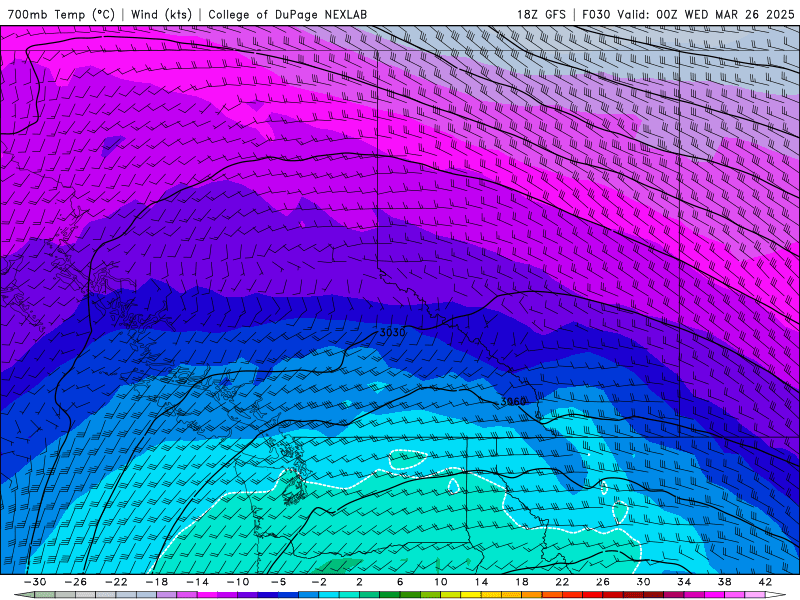Image resolution: width=800 pixels, height=600 pixels.
Task: Click the -10 color scale label
Action: click(238, 582)
